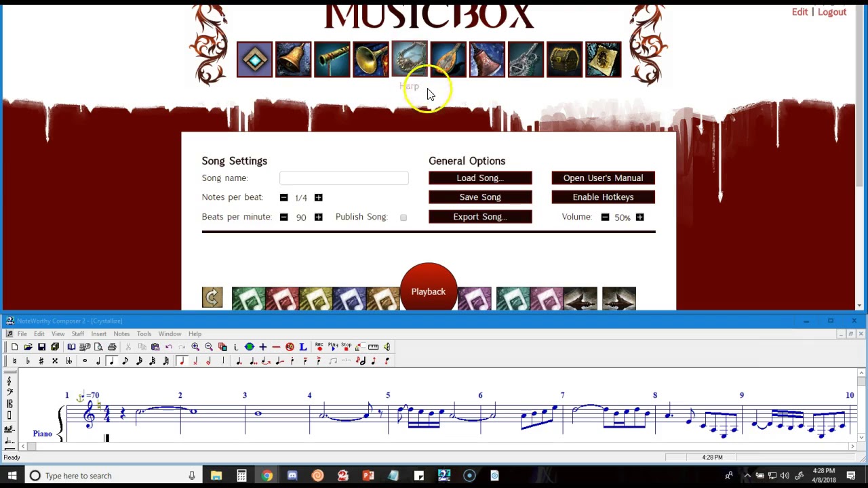Toggle the Publish Song checkbox
The height and width of the screenshot is (488, 868).
[x=403, y=218]
